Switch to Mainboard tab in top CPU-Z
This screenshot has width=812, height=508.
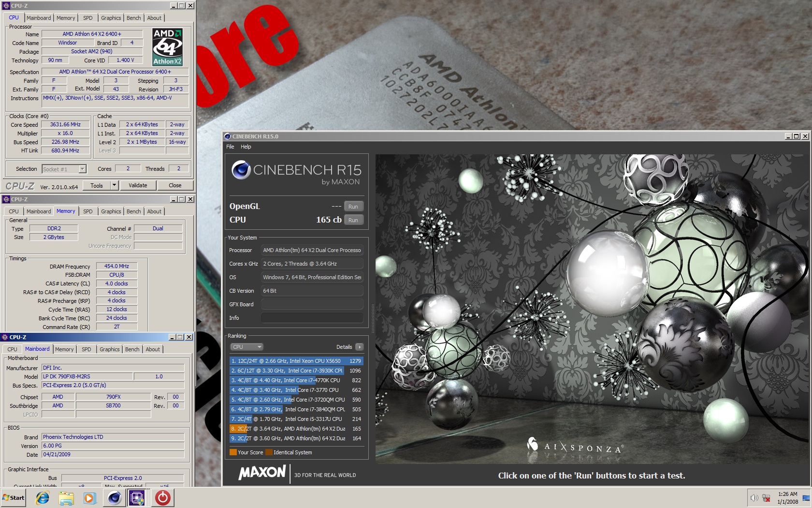point(39,18)
